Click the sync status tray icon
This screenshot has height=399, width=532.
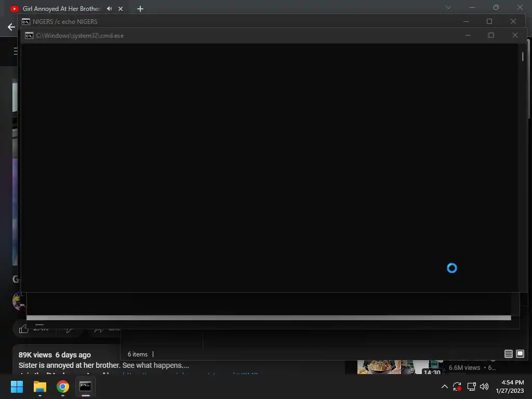click(x=457, y=387)
